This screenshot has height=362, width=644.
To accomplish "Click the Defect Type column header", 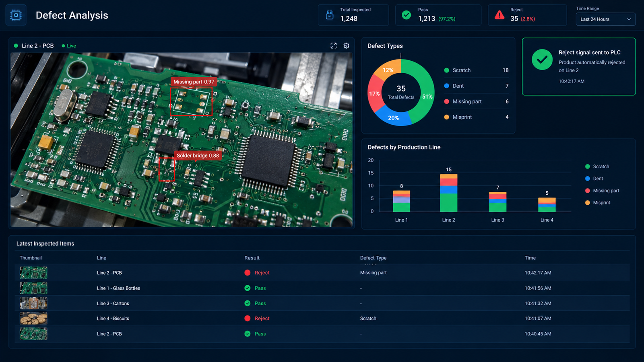I will pos(373,258).
